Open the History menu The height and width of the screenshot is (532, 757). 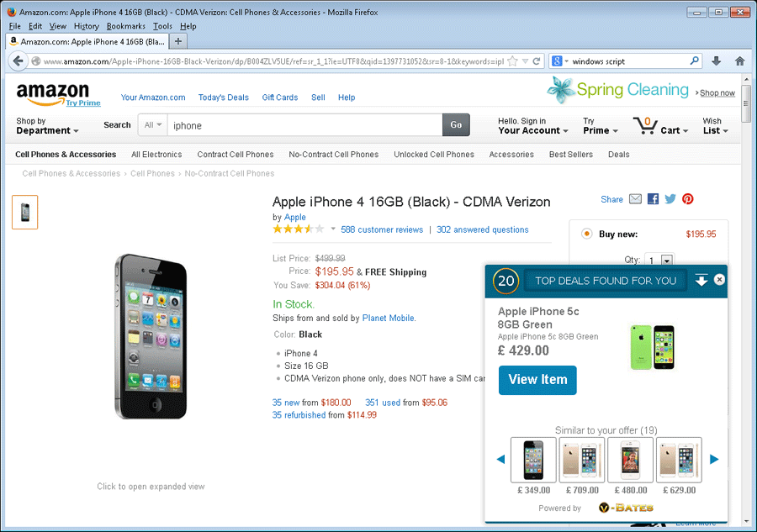tap(86, 26)
